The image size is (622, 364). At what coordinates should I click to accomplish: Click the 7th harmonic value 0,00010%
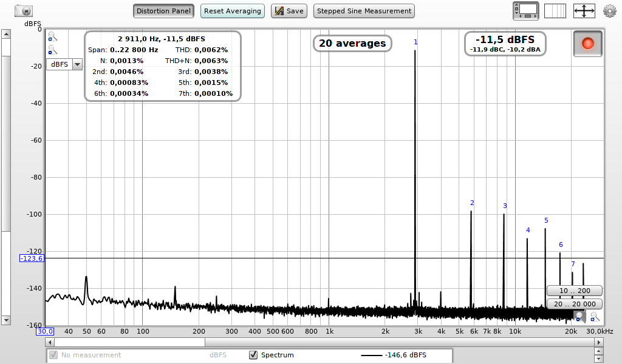(x=213, y=94)
